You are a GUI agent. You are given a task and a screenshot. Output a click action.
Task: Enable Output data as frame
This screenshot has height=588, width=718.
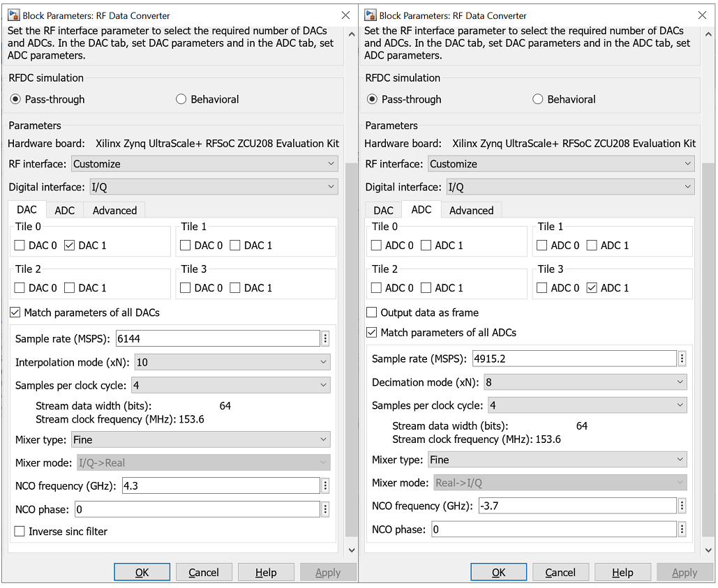pos(373,312)
